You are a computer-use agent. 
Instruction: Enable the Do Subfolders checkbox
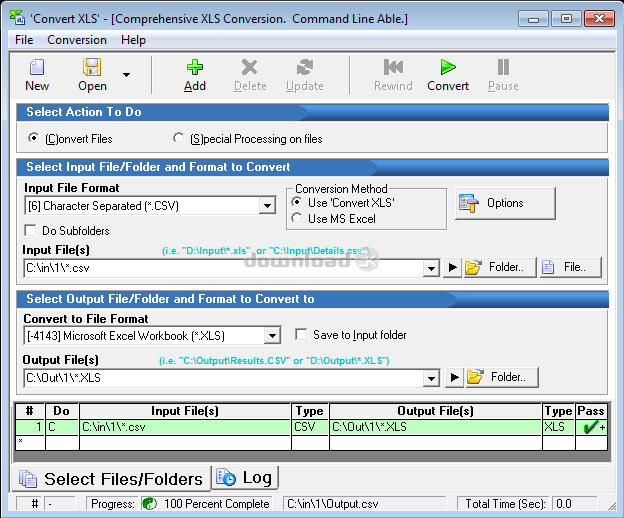pos(32,231)
